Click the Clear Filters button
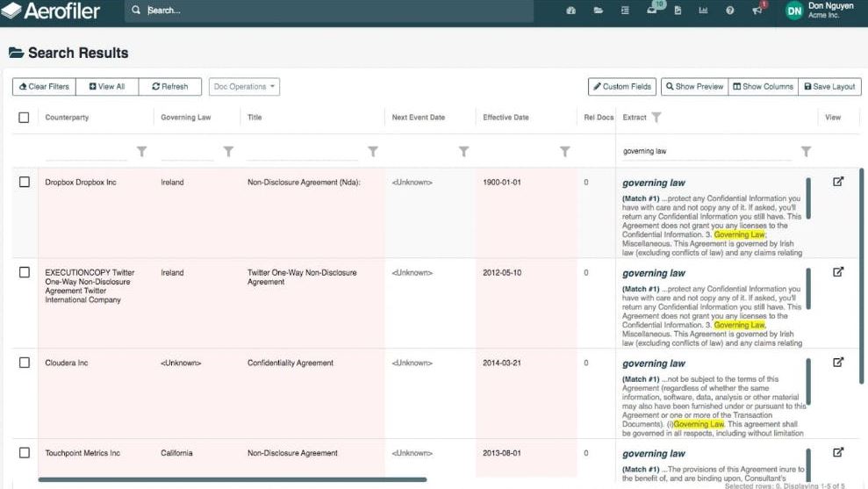868x489 pixels. [x=44, y=86]
